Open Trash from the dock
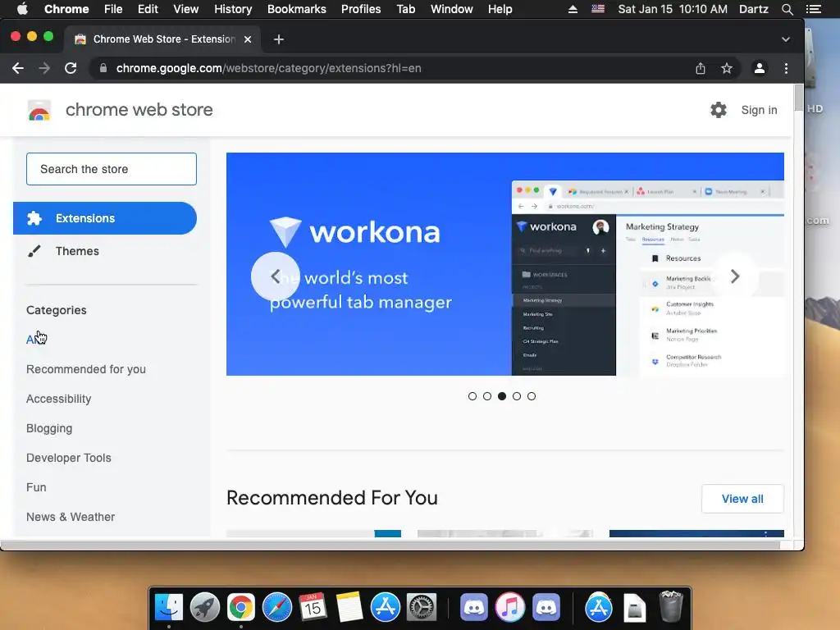Image resolution: width=840 pixels, height=630 pixels. 671,606
